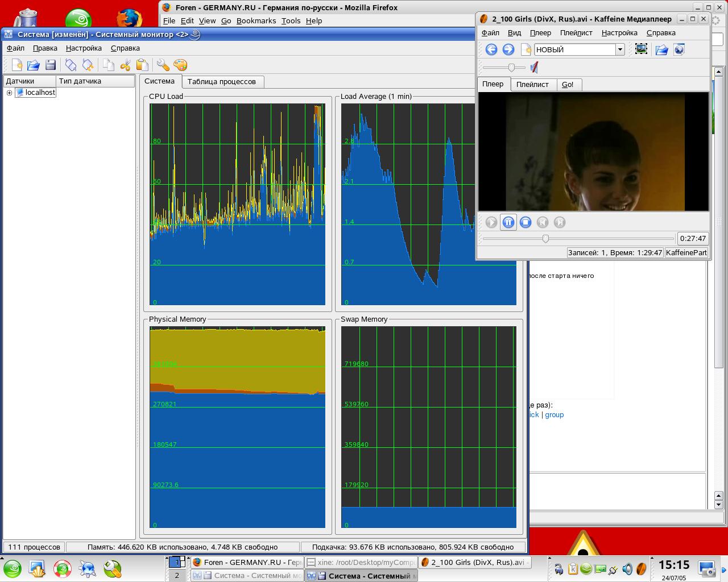Switch to the Таблица процессов tab
Viewport: 728px width, 582px height.
[221, 82]
